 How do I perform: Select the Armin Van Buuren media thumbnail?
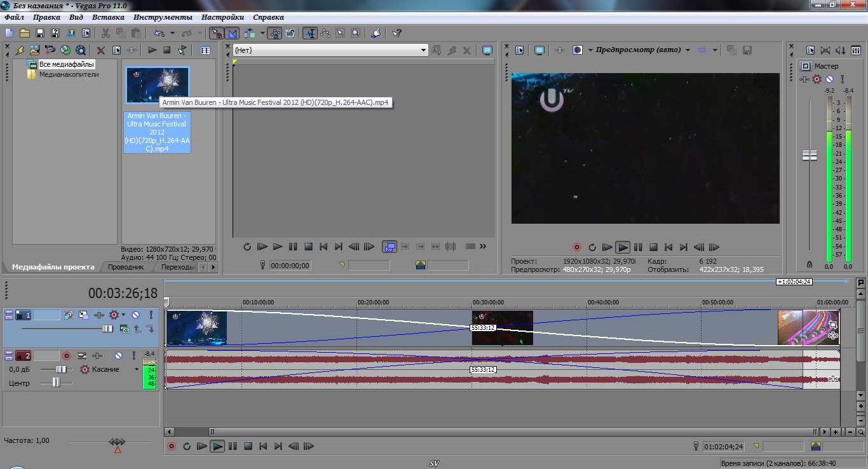pos(158,85)
